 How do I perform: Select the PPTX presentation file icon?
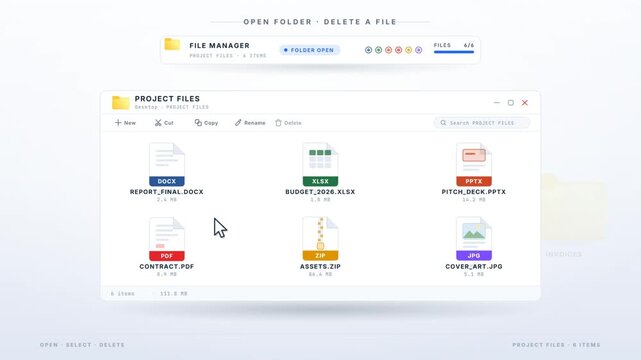pos(474,164)
